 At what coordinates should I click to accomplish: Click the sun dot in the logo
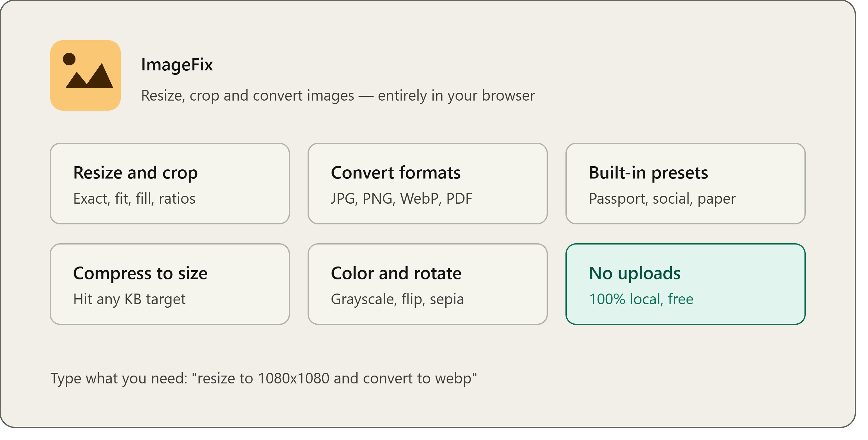(69, 59)
